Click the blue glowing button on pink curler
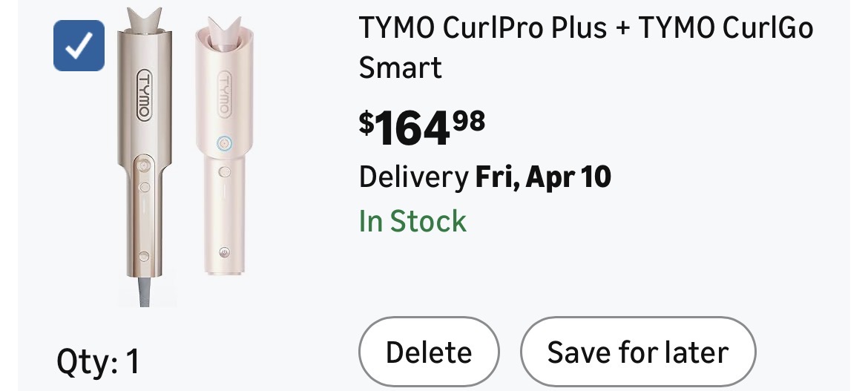Viewport: 868px width, 391px height. [x=223, y=142]
